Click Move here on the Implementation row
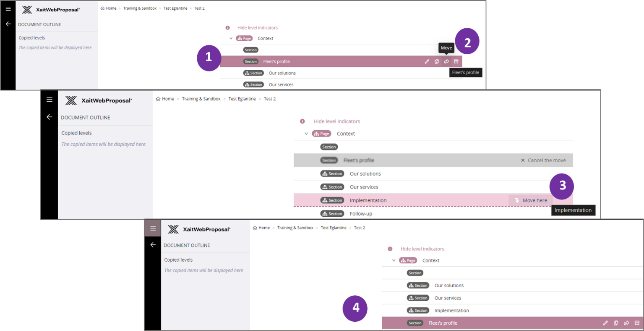Viewport: 644px width, 331px height. click(531, 200)
